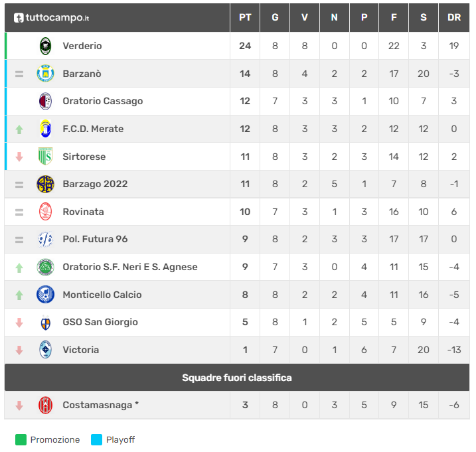Click the Barzago 2022 team crest

[x=45, y=184]
